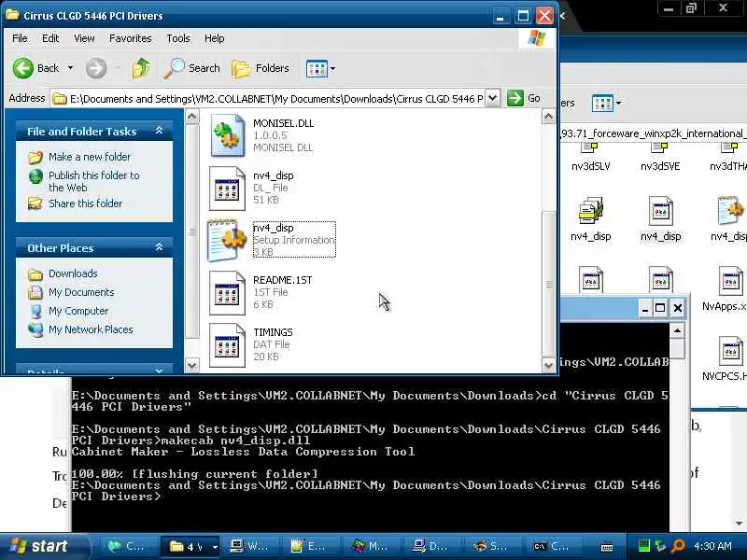This screenshot has width=747, height=560.
Task: Open Downloads in Other Places
Action: pyautogui.click(x=73, y=273)
